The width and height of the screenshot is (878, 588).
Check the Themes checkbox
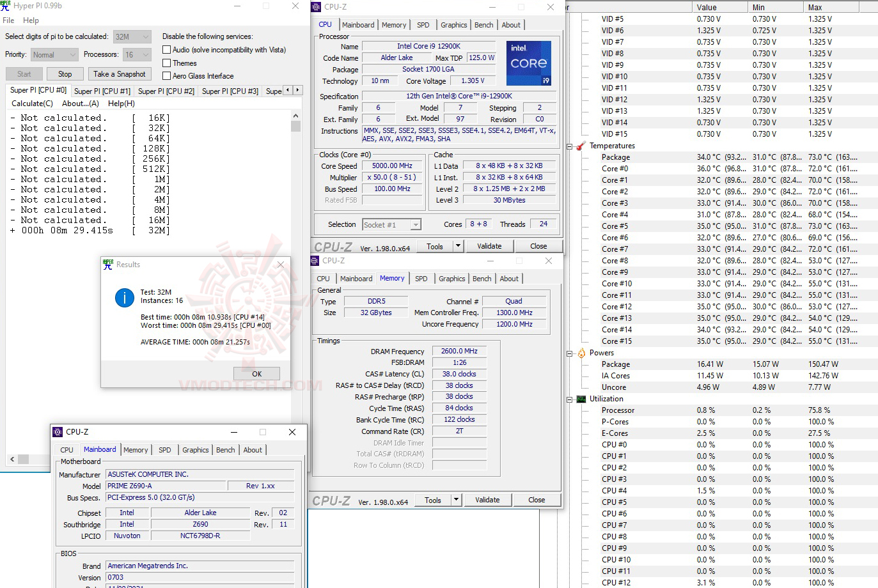(167, 63)
